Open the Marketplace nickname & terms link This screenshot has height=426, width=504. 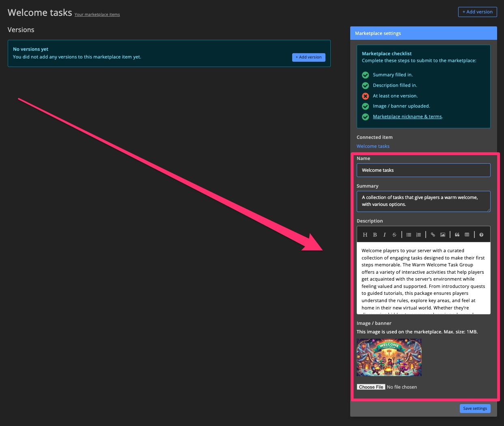(x=407, y=117)
